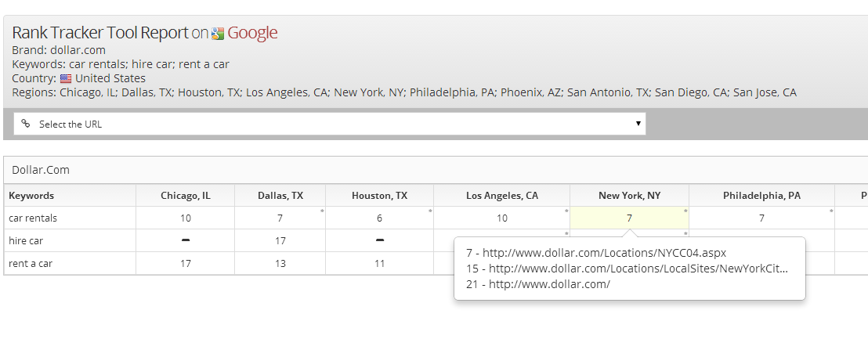Open the Select the URL dropdown
Viewport: 868px width, 339px height.
point(329,124)
